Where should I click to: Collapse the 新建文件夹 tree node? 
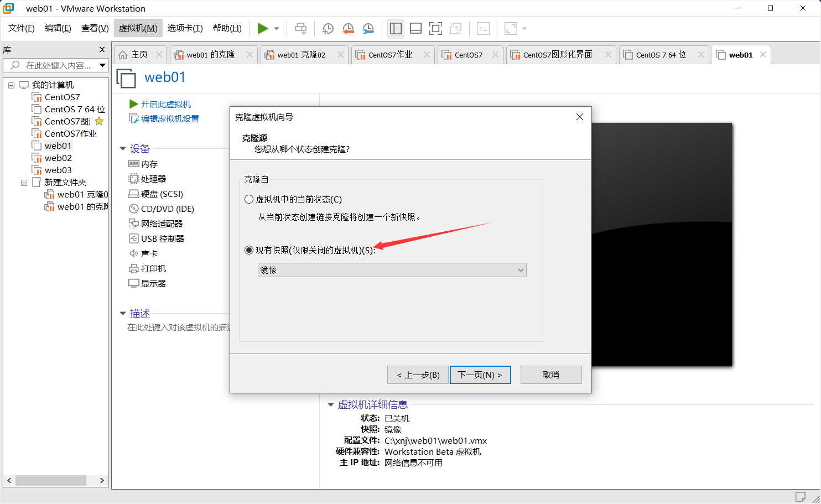[24, 183]
